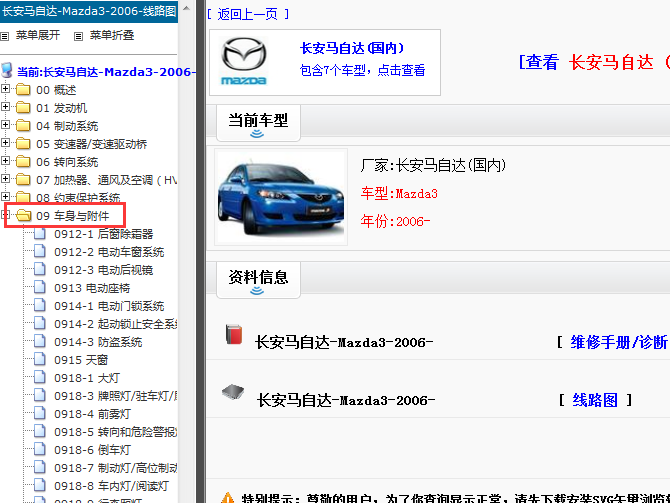
Task: Open the 维修手册/诊断 link
Action: 619,342
